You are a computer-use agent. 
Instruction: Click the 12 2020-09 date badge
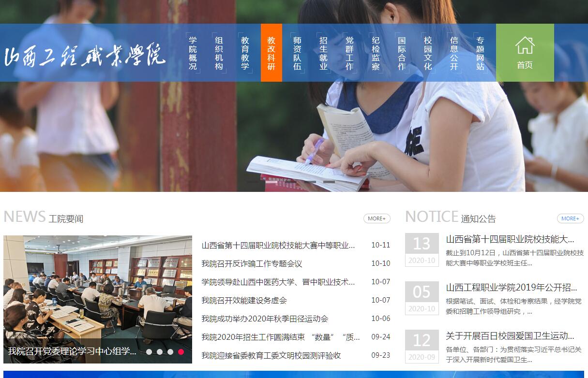point(422,346)
